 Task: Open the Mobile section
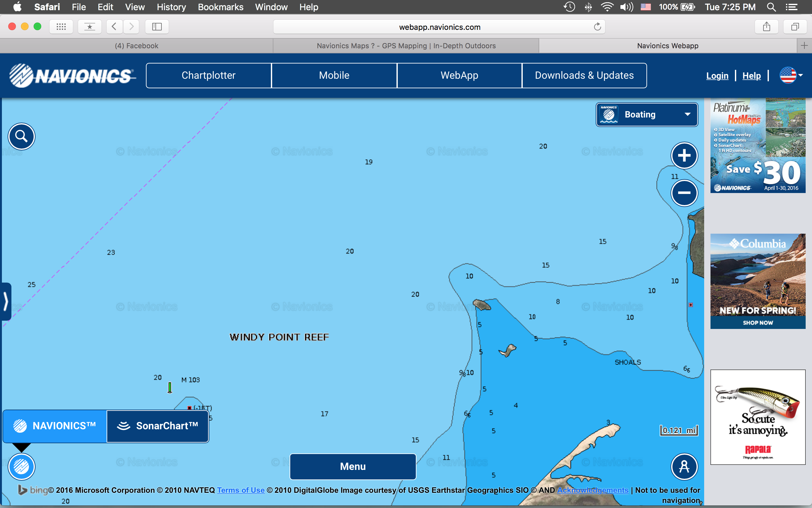(x=334, y=75)
